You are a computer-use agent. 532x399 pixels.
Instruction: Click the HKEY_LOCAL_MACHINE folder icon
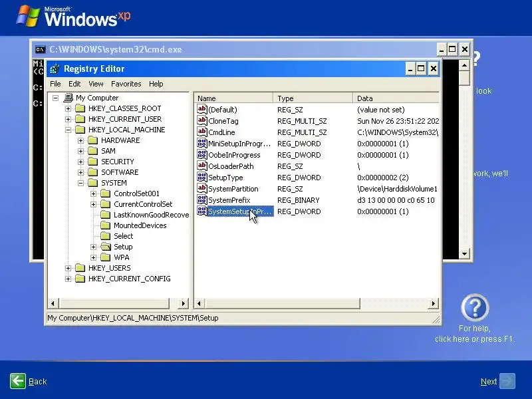click(x=80, y=130)
